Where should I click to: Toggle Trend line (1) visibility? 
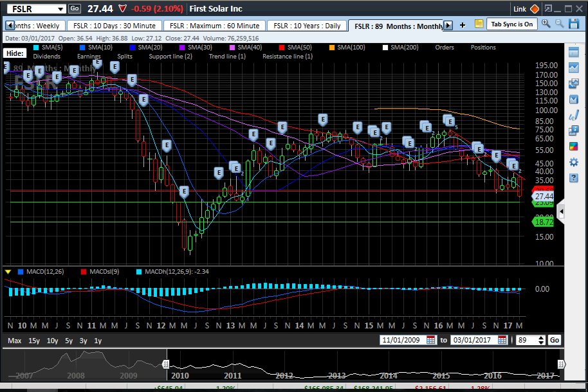point(227,56)
